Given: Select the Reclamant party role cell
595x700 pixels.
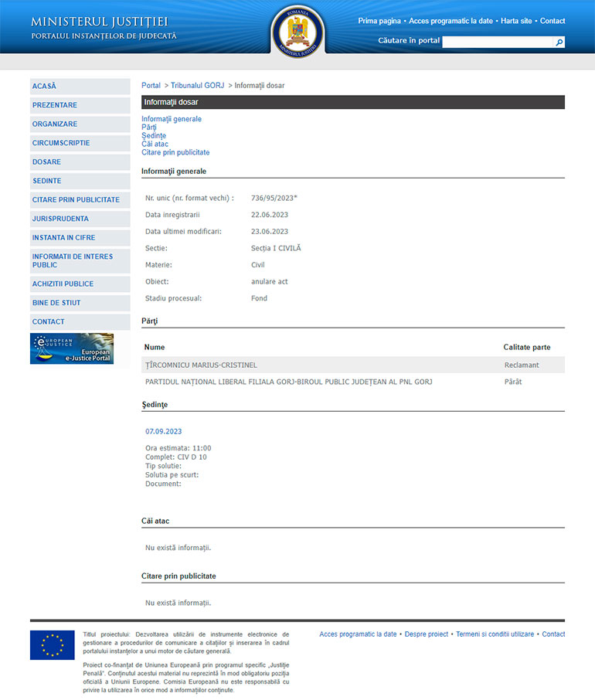Looking at the screenshot, I should tap(522, 365).
